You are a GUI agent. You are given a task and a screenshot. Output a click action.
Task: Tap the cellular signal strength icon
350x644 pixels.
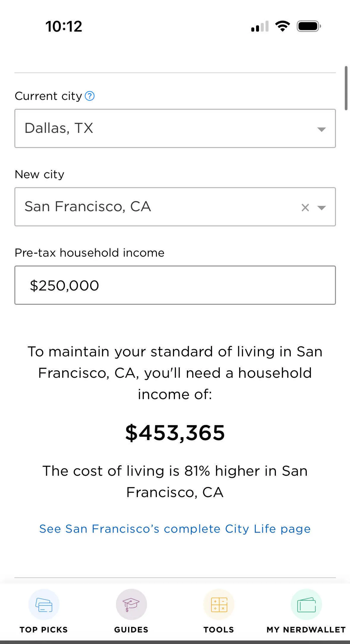[x=260, y=27]
